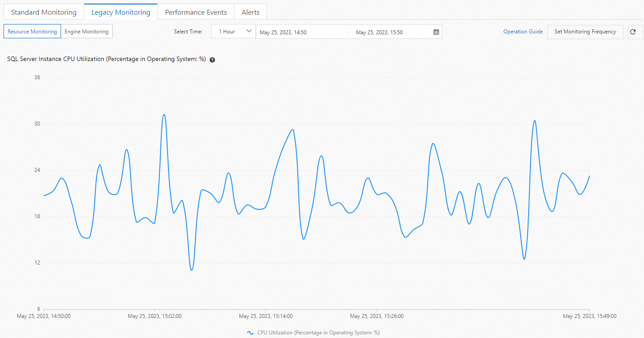The image size is (644, 338).
Task: Click the y-axis value 30
Action: coord(37,124)
